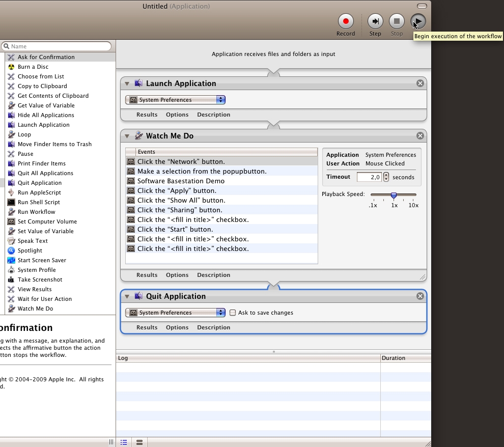Enable the Ask to save changes checkbox
The width and height of the screenshot is (504, 447).
(x=233, y=313)
